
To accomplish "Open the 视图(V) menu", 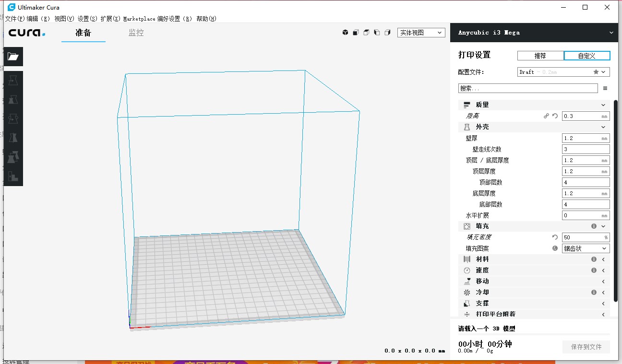I will click(64, 19).
